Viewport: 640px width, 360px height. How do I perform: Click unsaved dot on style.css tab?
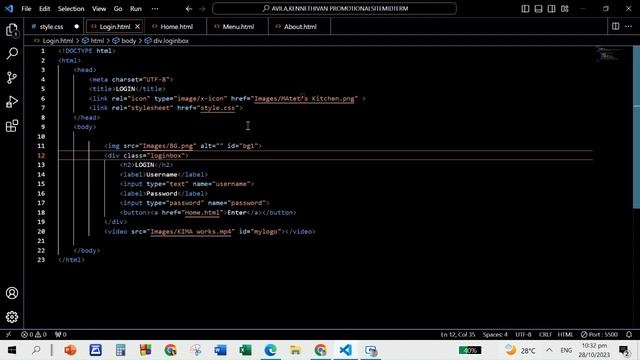coord(76,27)
